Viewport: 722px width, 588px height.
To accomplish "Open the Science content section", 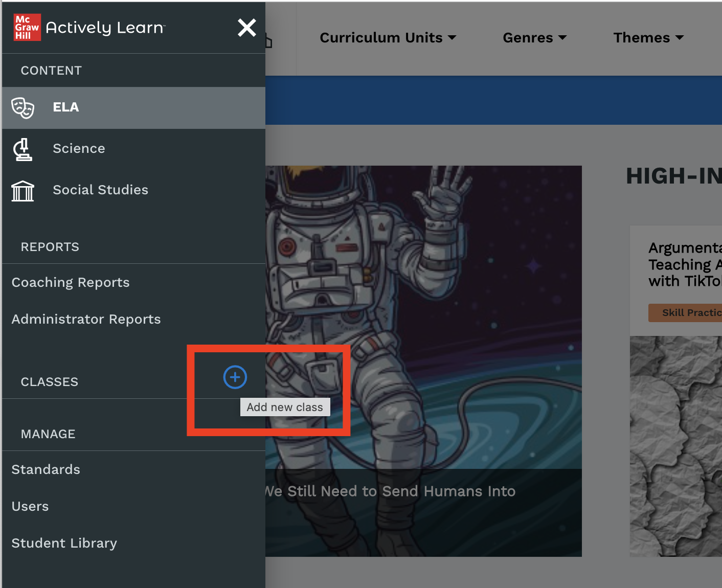I will click(x=134, y=149).
